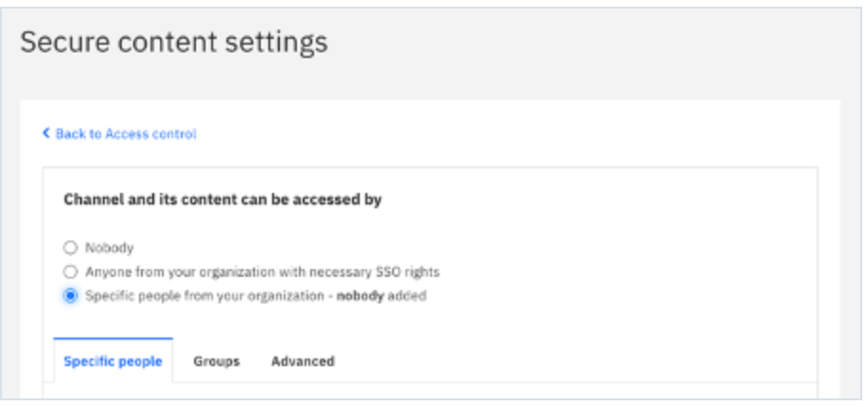Select Specific people from your organization radio
Screen dimensions: 868x407
[x=70, y=296]
